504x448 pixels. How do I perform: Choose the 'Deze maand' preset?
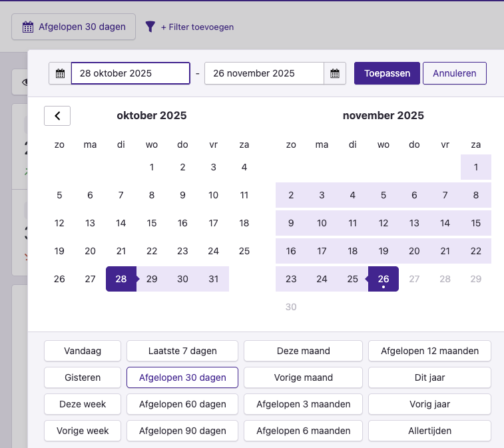[x=303, y=351]
